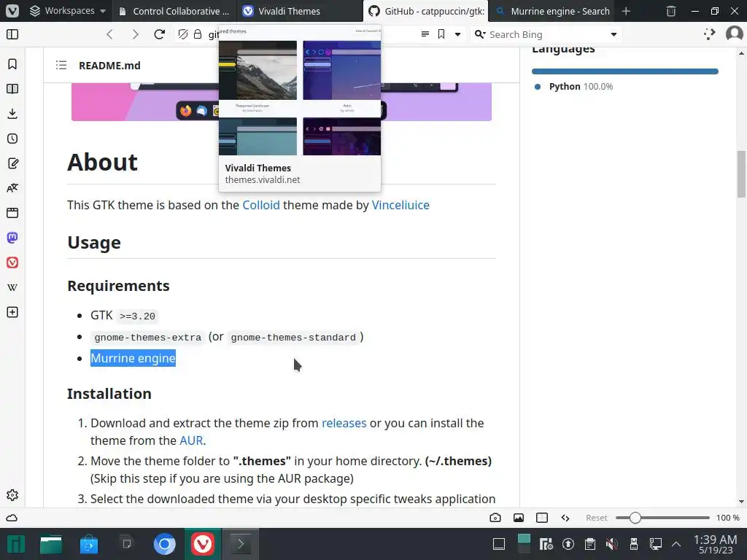Open terminal from the taskbar

click(x=241, y=544)
